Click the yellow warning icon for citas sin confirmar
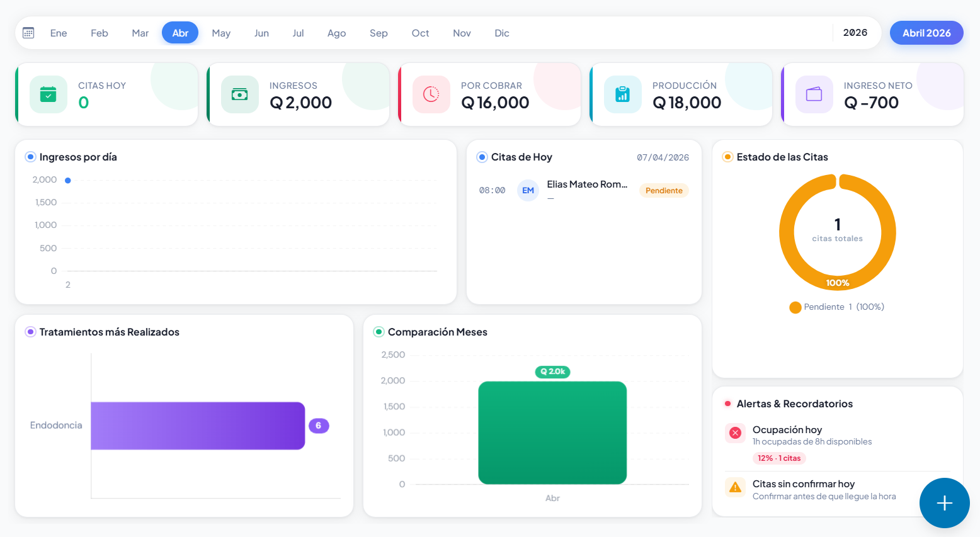The height and width of the screenshot is (537, 980). click(735, 487)
